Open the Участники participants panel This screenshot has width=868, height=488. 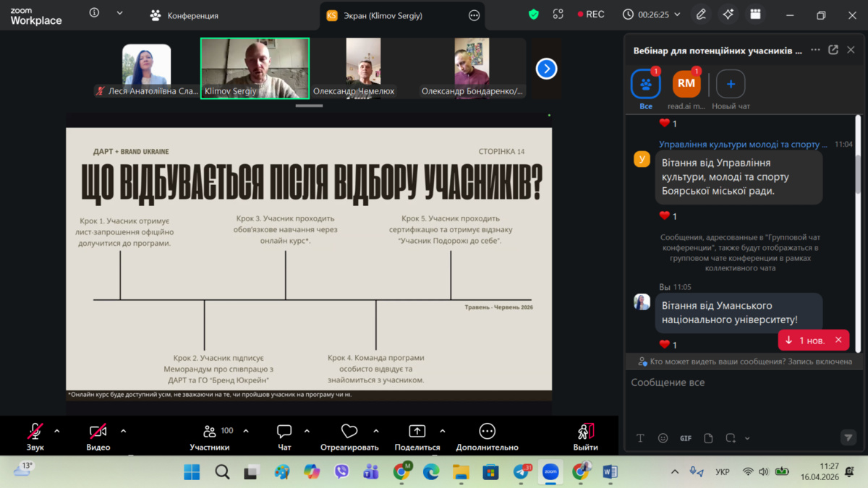point(209,432)
